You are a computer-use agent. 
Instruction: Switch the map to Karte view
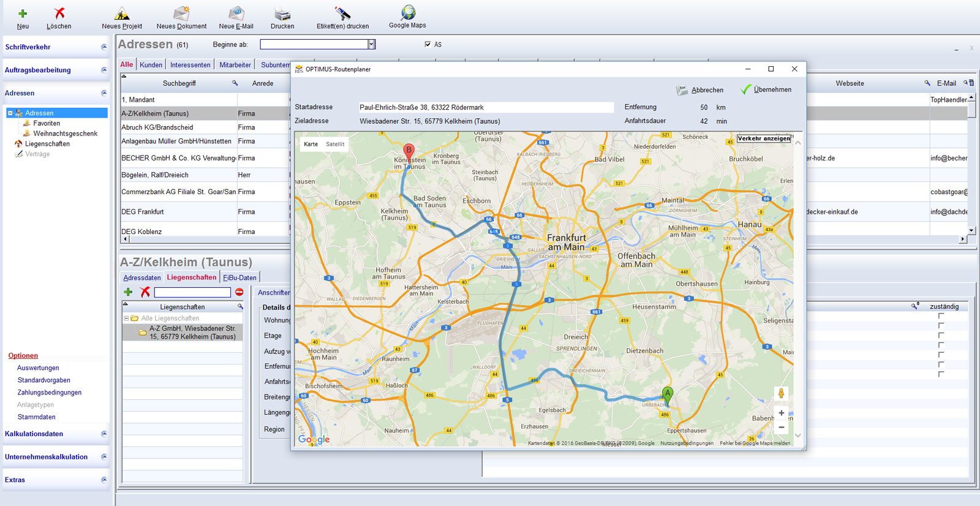point(311,144)
